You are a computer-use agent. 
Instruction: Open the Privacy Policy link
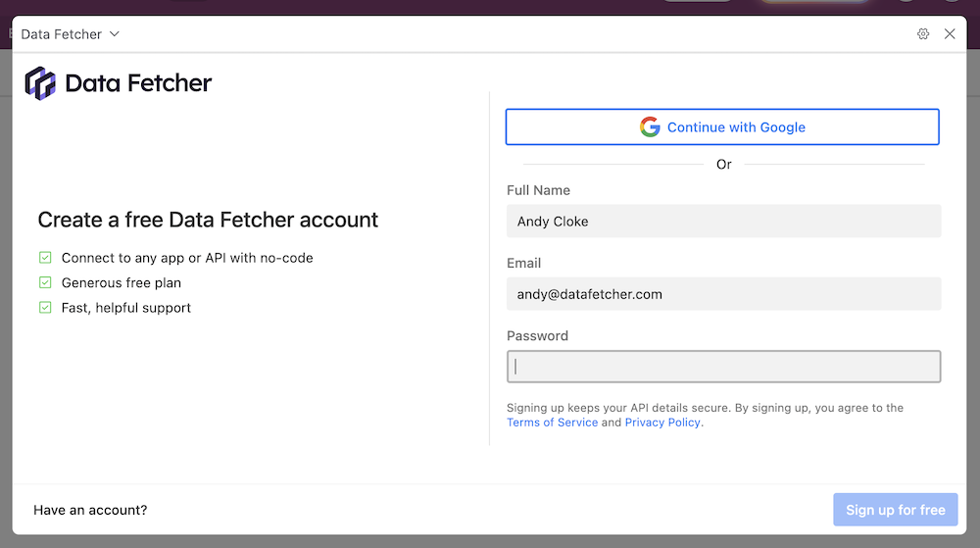[662, 423]
